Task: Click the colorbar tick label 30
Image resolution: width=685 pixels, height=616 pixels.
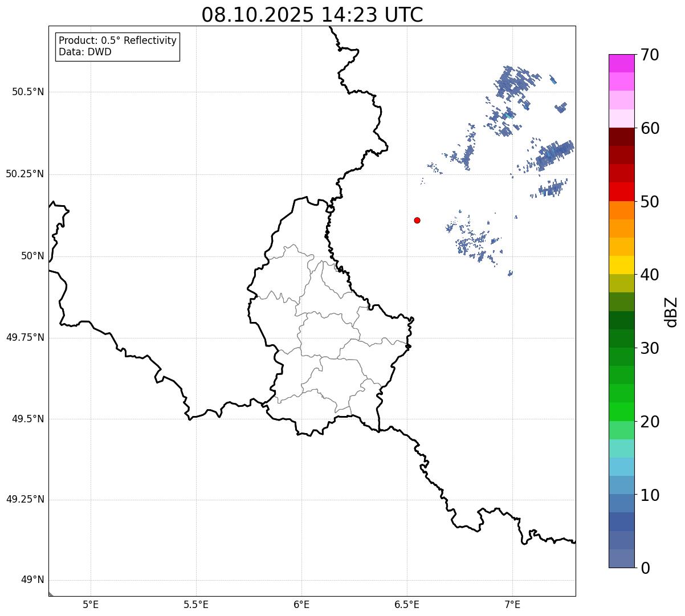Action: (x=650, y=348)
